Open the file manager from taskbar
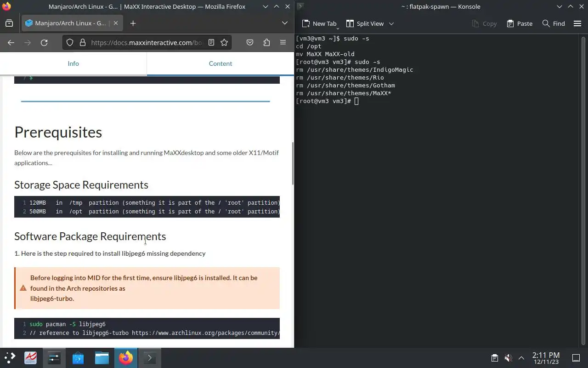The image size is (588, 368). point(102,358)
